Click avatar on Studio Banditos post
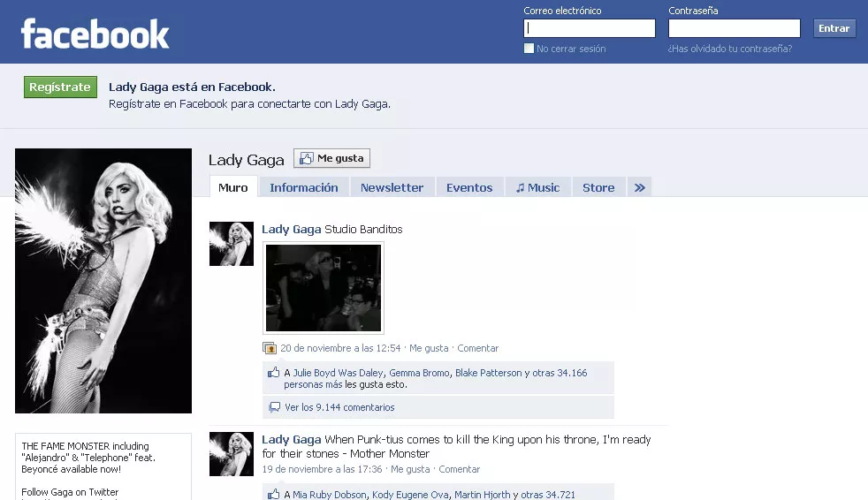 tap(232, 244)
